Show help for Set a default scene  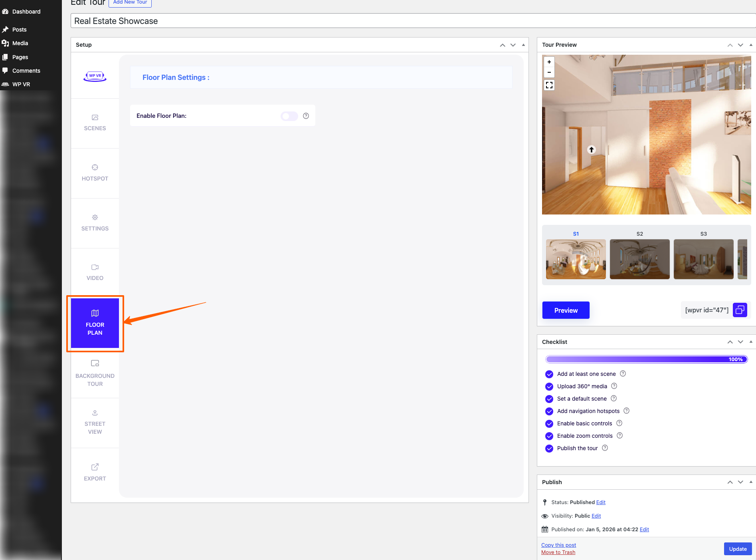pyautogui.click(x=614, y=399)
